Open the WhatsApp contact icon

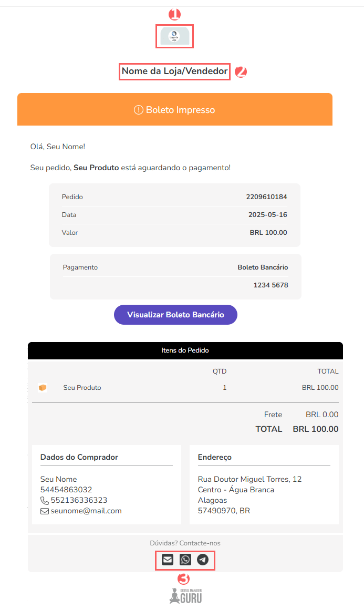185,559
